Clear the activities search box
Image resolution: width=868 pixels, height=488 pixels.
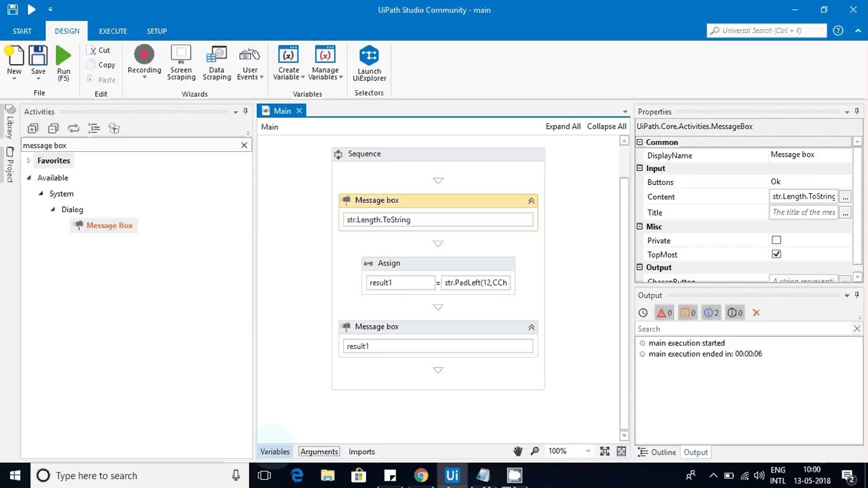[x=244, y=145]
